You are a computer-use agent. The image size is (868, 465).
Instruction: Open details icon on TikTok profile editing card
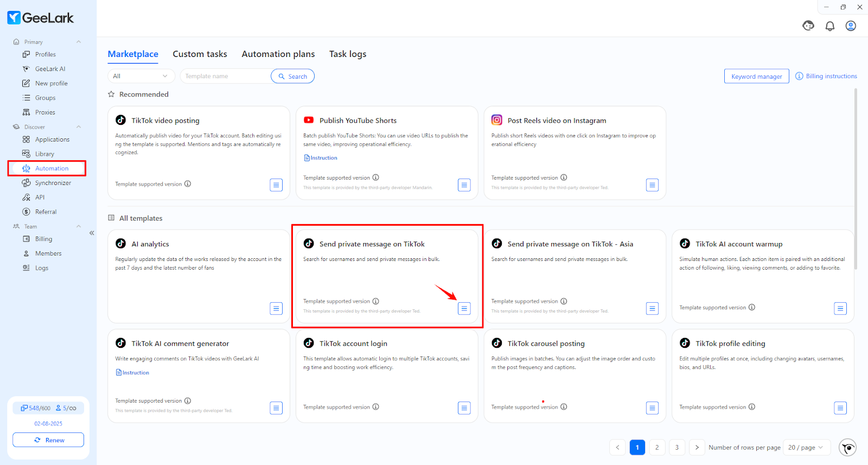tap(840, 408)
